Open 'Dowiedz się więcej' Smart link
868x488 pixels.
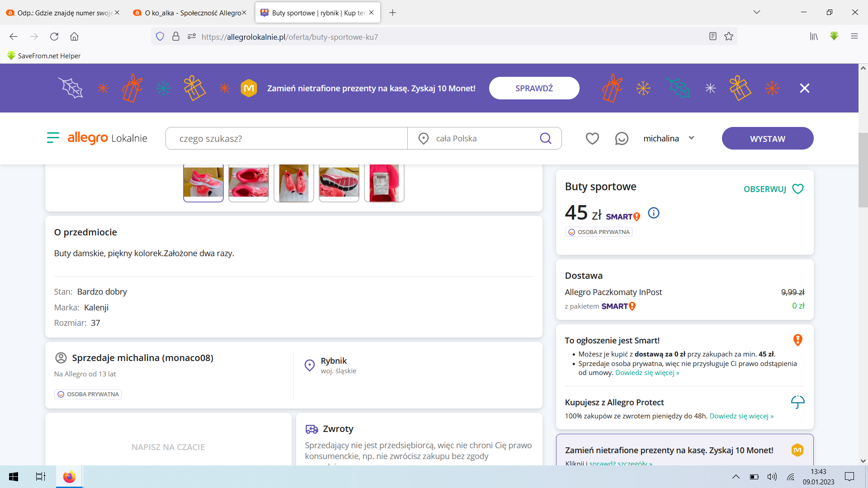(x=647, y=373)
